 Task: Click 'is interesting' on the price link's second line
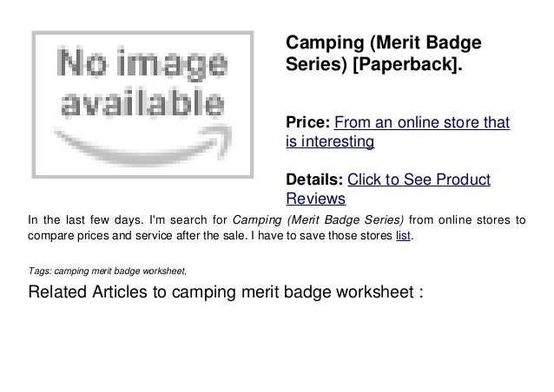(330, 141)
